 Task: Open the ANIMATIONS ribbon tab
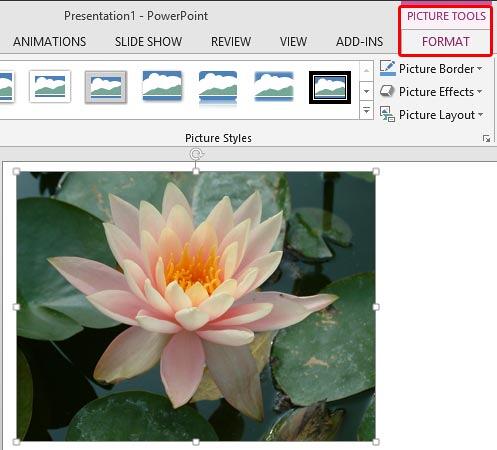pos(50,42)
